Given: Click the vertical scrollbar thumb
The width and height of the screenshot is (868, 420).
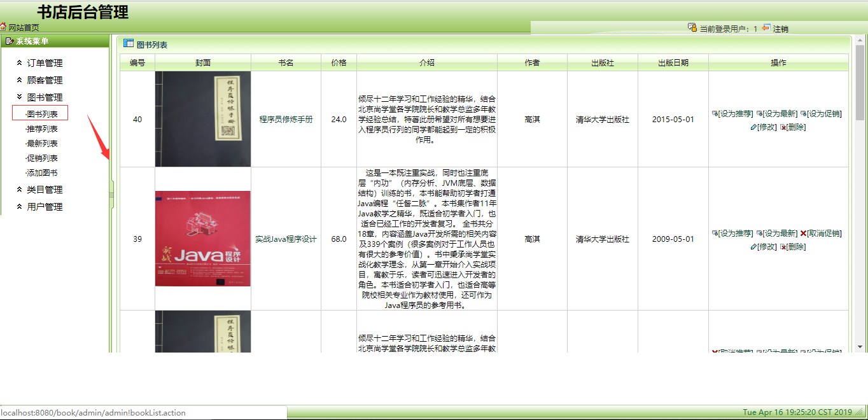Looking at the screenshot, I should point(860,83).
